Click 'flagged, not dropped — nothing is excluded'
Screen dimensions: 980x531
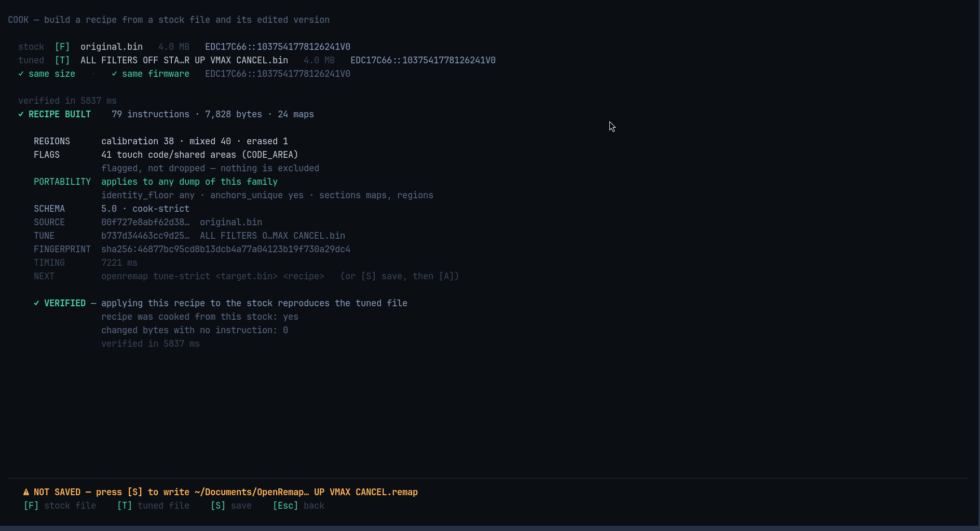click(x=210, y=168)
